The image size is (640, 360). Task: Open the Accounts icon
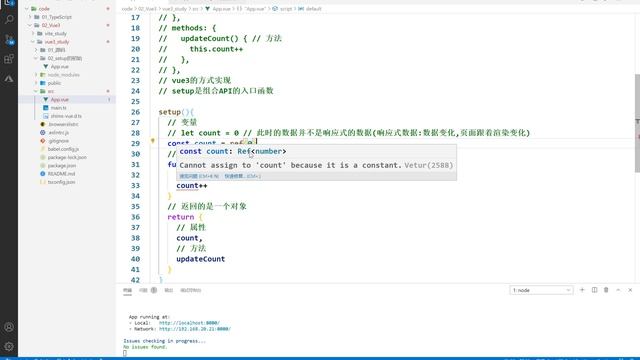[9, 327]
